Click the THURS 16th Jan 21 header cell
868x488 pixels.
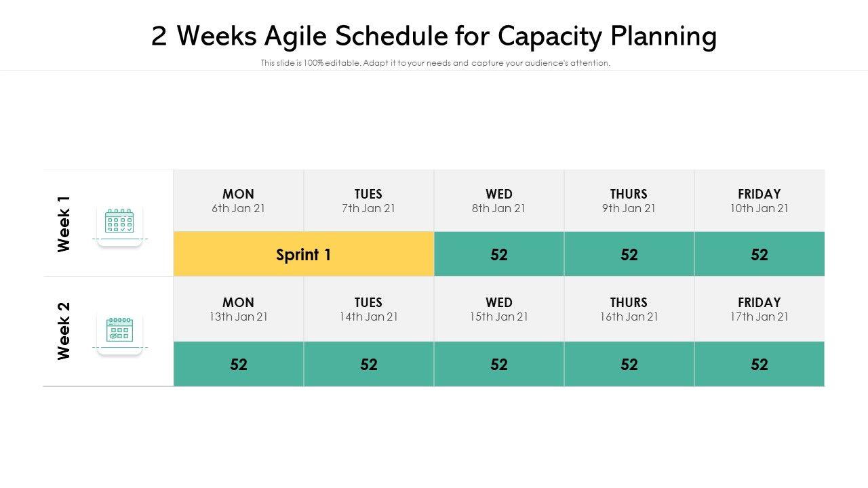[629, 309]
